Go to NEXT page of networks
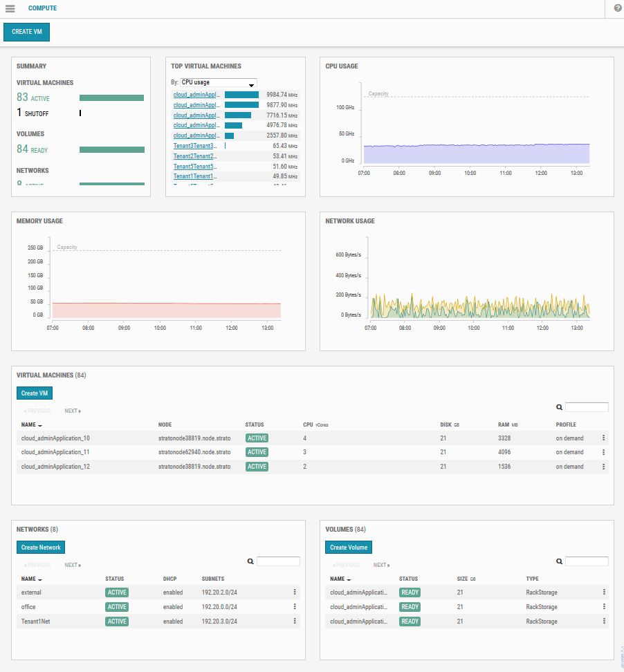 (x=73, y=566)
